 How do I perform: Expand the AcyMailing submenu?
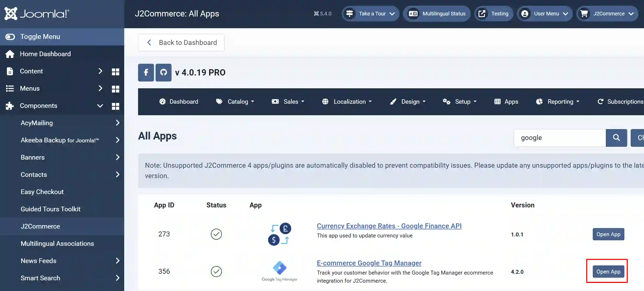pyautogui.click(x=118, y=123)
